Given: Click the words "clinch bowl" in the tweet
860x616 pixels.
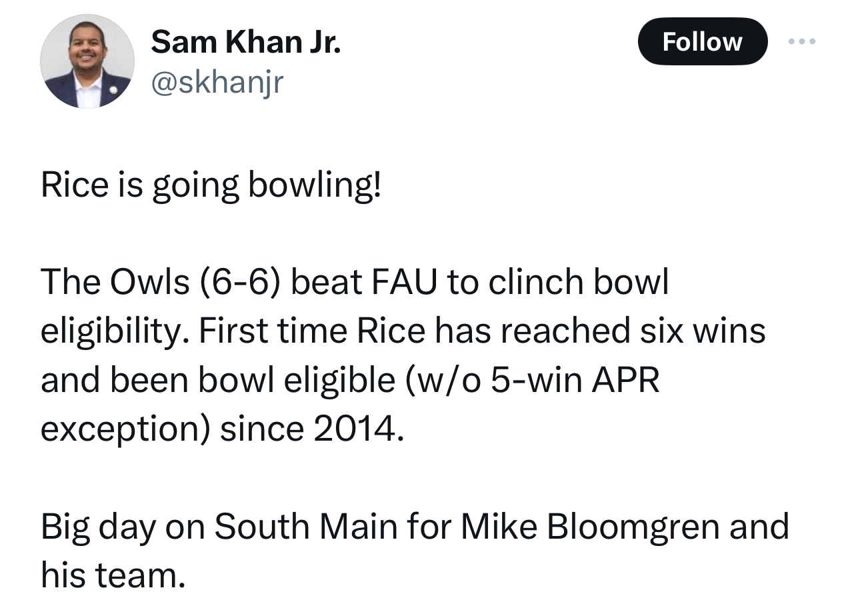Looking at the screenshot, I should tap(578, 283).
